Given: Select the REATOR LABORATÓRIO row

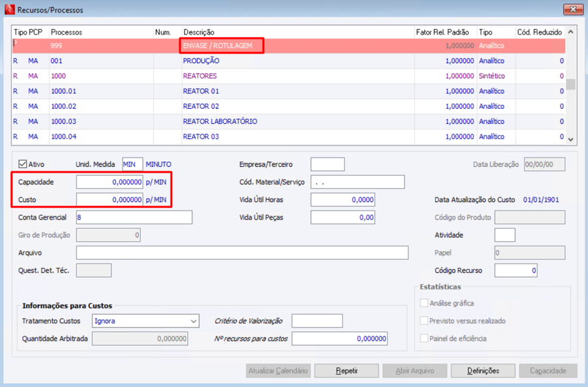Looking at the screenshot, I should 288,121.
